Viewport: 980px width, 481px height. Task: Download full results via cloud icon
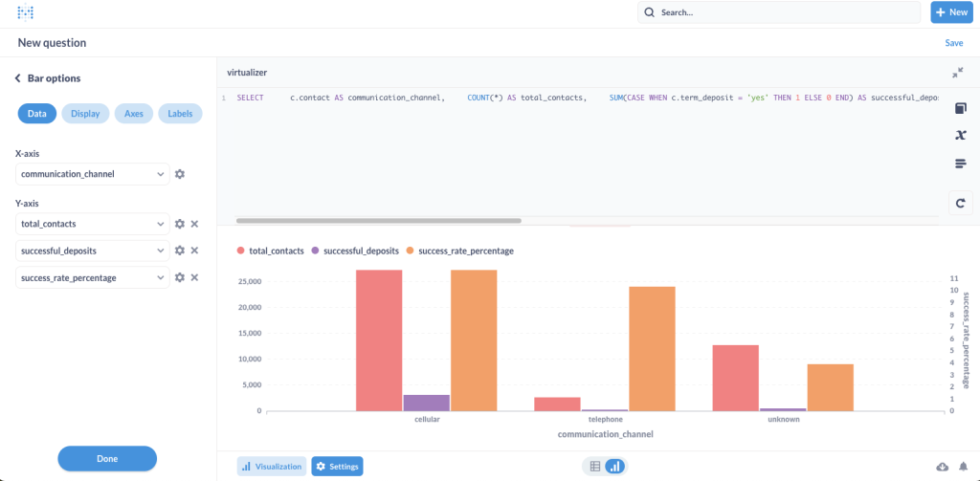pos(942,466)
